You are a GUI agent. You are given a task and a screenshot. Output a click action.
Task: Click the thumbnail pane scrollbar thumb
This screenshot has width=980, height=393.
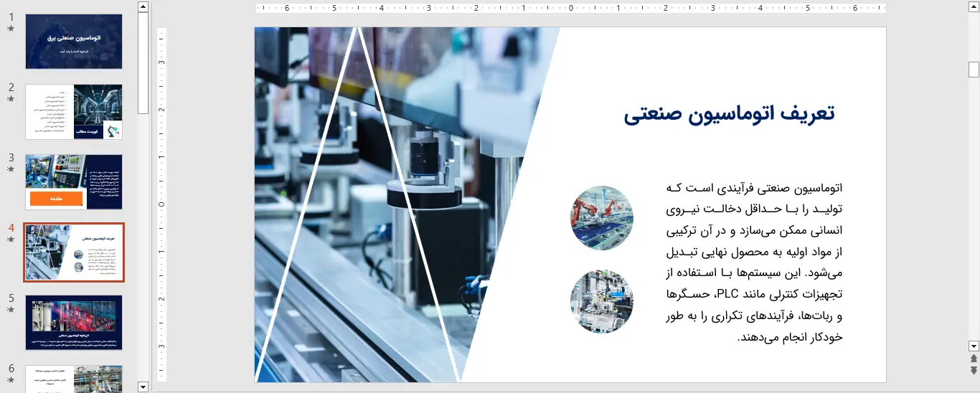143,63
